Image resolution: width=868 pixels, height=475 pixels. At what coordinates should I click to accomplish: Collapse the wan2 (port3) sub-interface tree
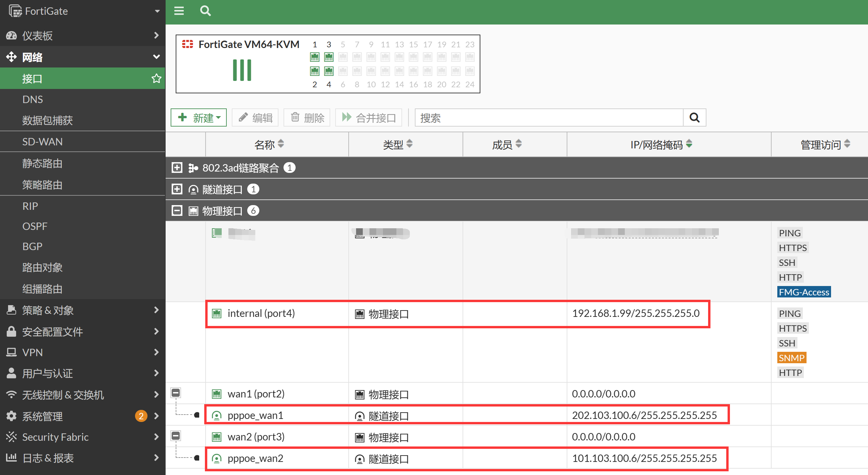(176, 436)
